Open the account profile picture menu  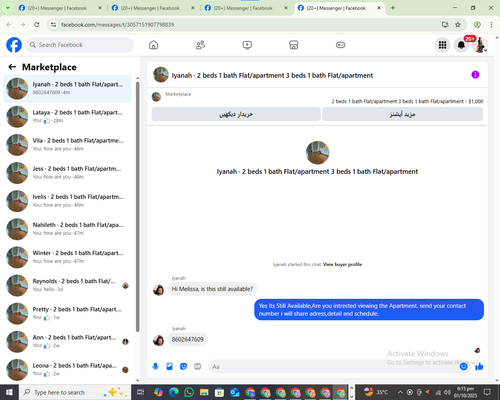click(x=480, y=45)
